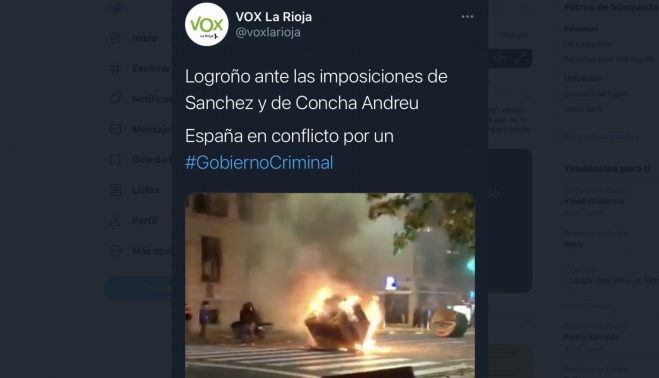
Task: Open the #VoxEsViolencia trending topic
Action: point(594,201)
